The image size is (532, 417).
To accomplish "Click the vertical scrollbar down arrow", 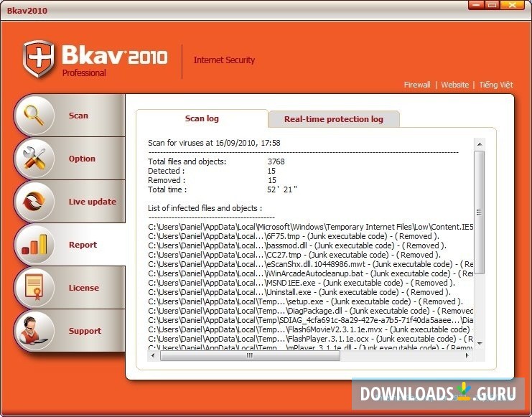I will point(480,343).
